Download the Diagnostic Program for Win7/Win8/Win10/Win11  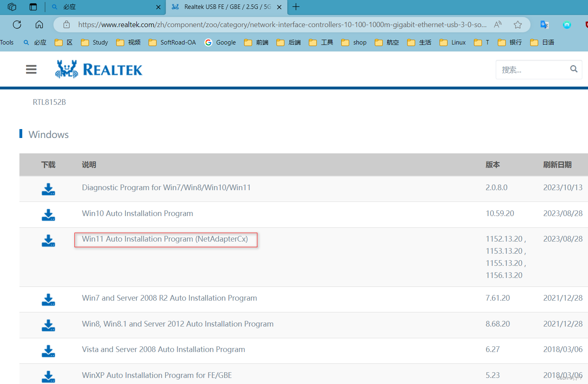coord(49,189)
